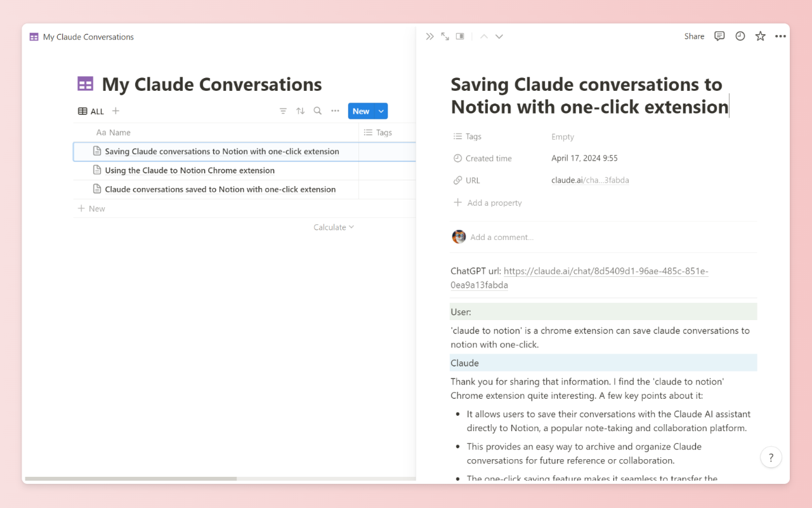The height and width of the screenshot is (508, 812).
Task: Click page icon of Saving Claude conversations row
Action: [97, 151]
